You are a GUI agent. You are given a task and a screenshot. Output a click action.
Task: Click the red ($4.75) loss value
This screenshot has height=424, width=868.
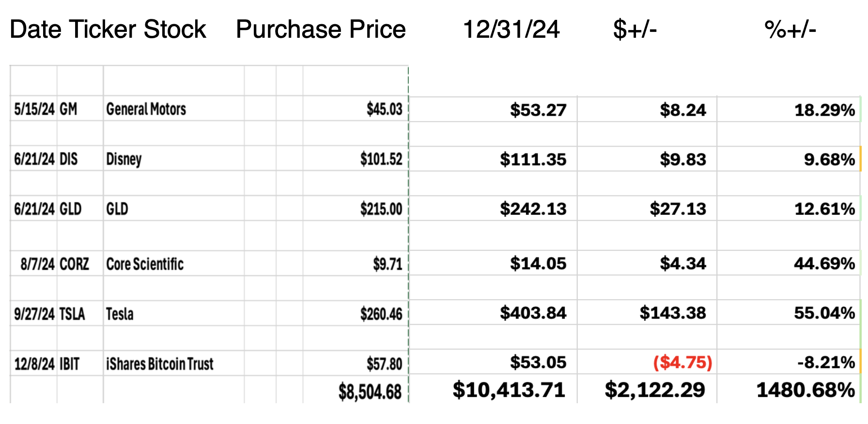tap(682, 363)
